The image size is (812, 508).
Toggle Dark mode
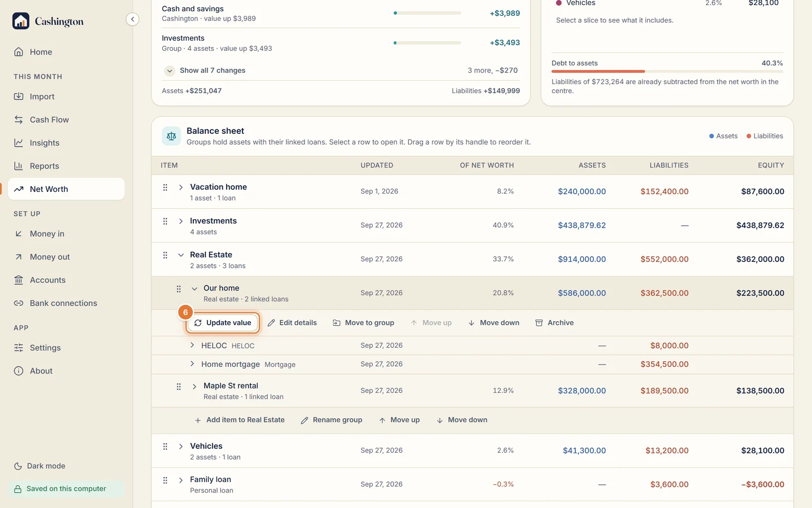tap(39, 466)
